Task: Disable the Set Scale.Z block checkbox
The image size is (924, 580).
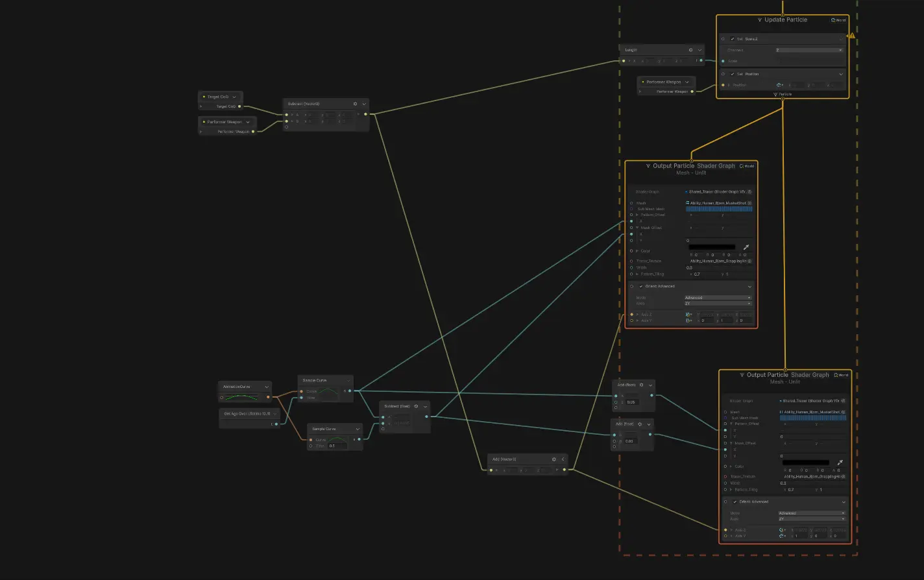Action: coord(733,39)
